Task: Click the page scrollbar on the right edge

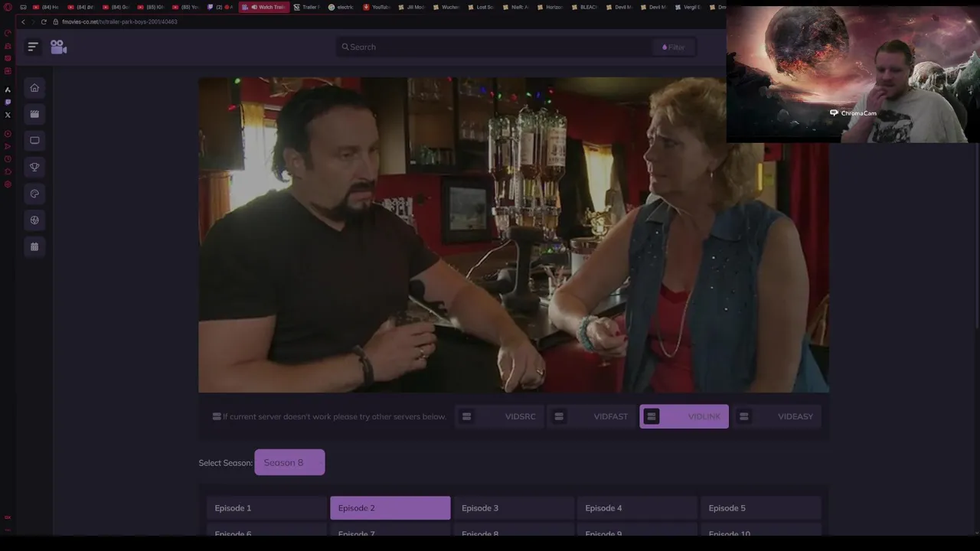Action: (x=975, y=237)
